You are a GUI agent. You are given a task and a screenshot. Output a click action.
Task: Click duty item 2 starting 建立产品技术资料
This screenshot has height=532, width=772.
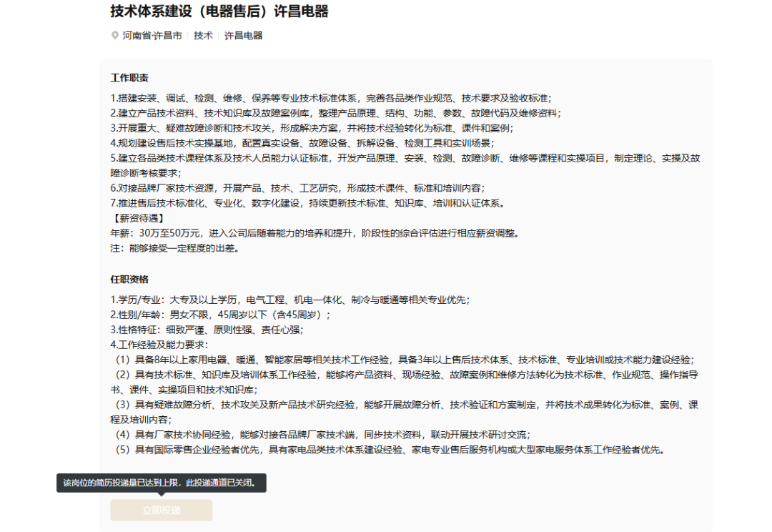pyautogui.click(x=335, y=113)
